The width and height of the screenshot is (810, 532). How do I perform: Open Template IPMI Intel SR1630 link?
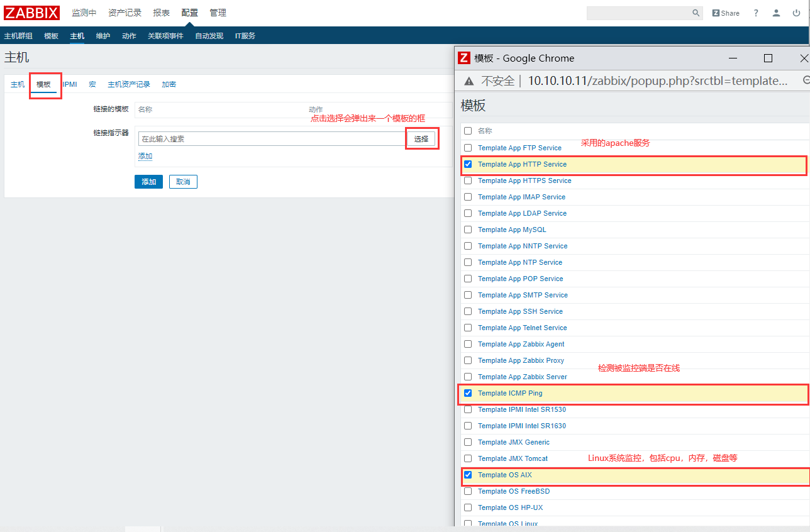pos(522,426)
